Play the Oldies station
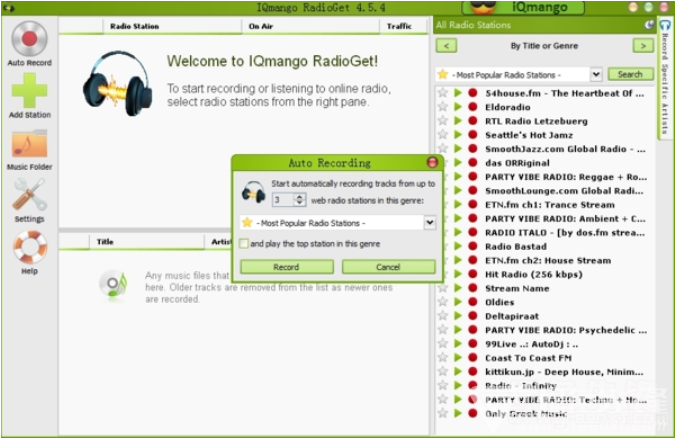Image resolution: width=677 pixels, height=439 pixels. pos(458,302)
